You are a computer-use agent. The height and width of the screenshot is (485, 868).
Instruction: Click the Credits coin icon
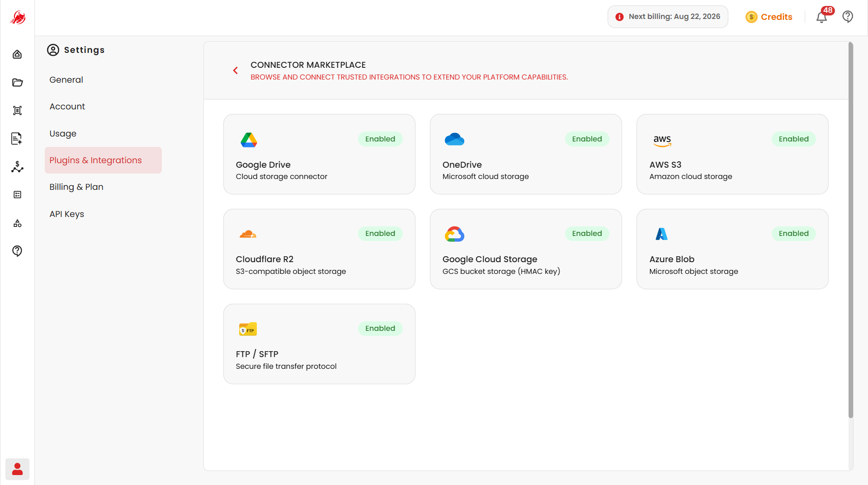751,17
